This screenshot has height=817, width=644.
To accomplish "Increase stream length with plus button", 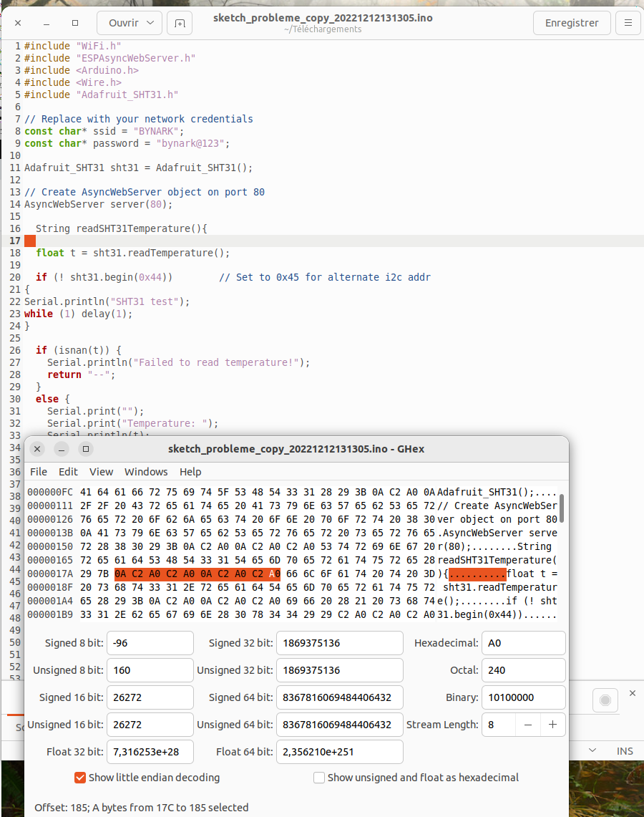I will [553, 724].
